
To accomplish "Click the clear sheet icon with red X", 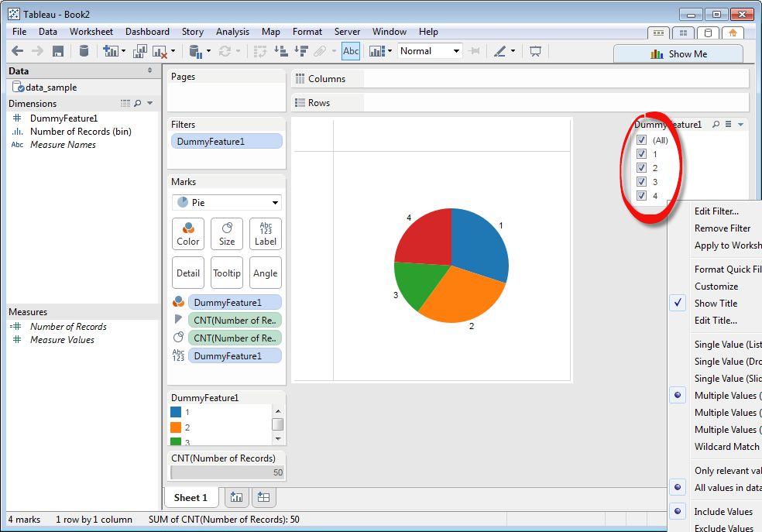I will [x=160, y=52].
